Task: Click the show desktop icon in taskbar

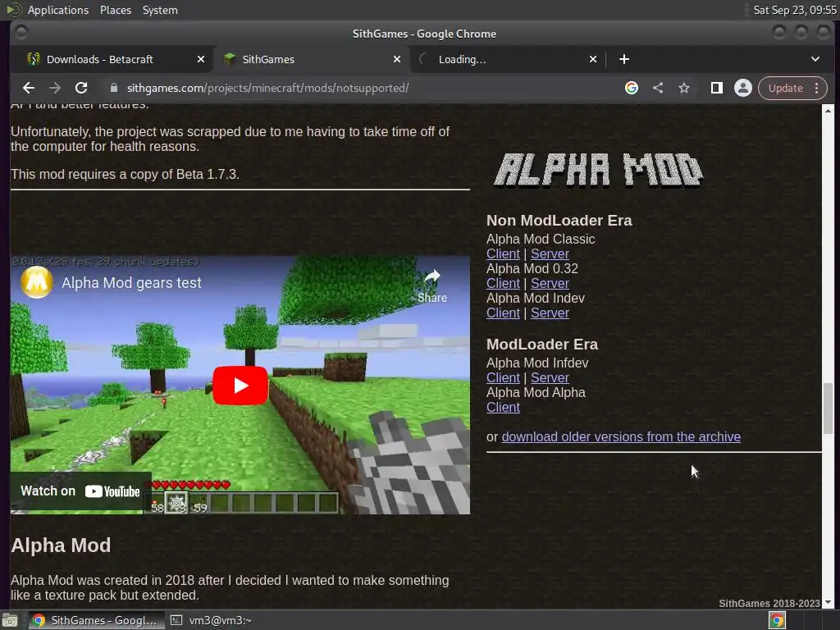Action: pos(10,620)
